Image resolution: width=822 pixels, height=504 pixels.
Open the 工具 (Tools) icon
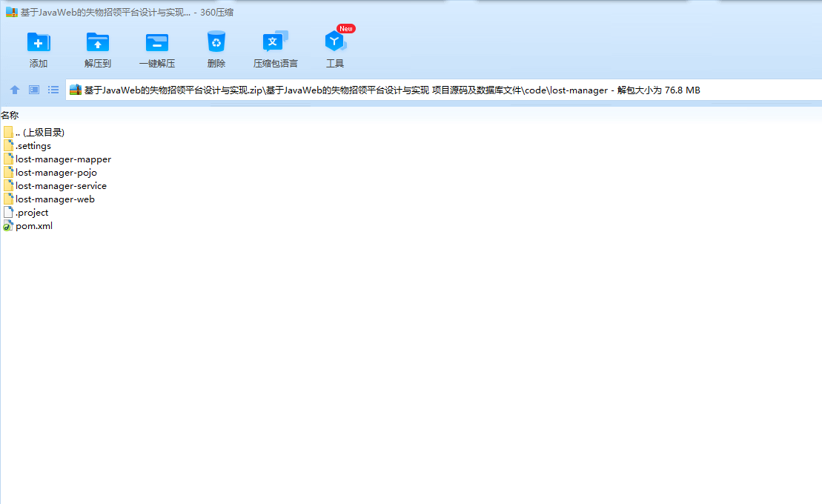coord(334,42)
